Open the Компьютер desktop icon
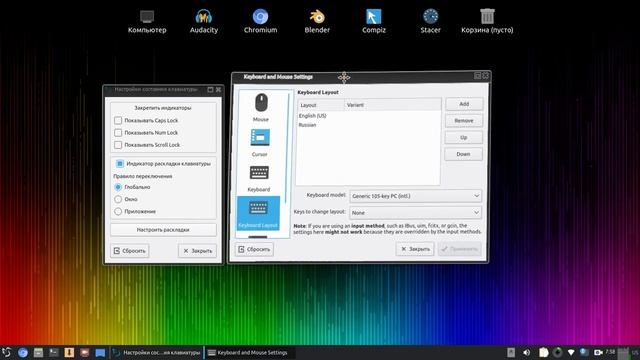 pos(147,22)
